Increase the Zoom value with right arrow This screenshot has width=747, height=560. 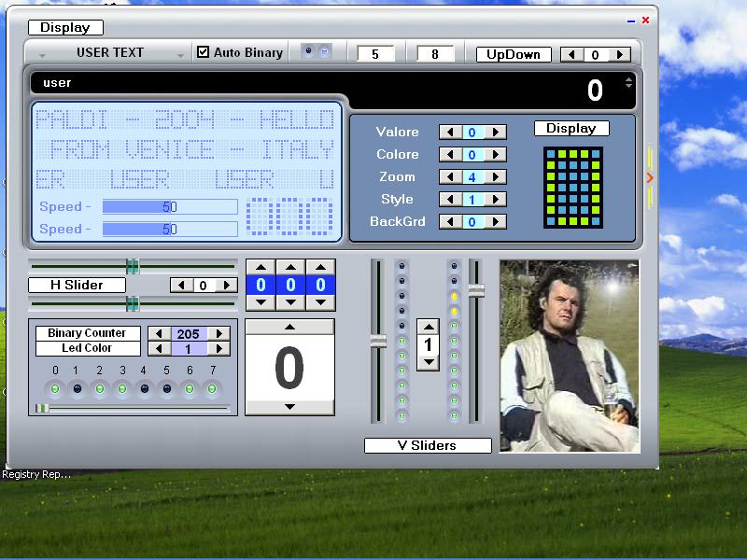497,177
